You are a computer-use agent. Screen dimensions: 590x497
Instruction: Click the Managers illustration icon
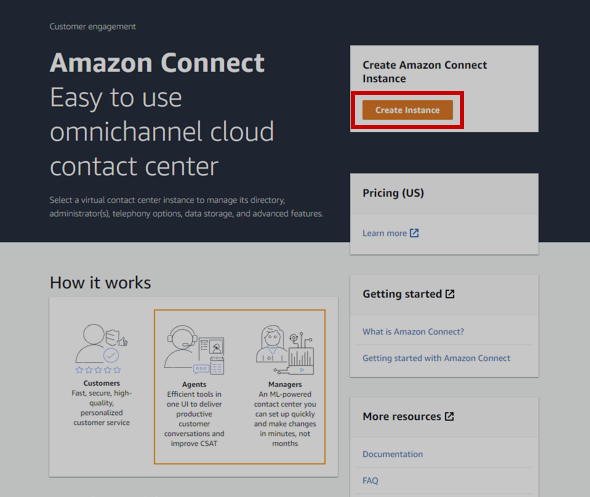point(285,350)
